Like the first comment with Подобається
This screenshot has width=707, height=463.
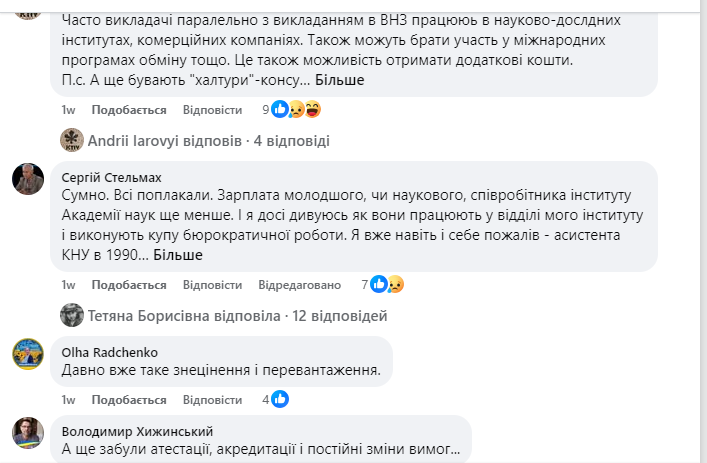click(127, 110)
